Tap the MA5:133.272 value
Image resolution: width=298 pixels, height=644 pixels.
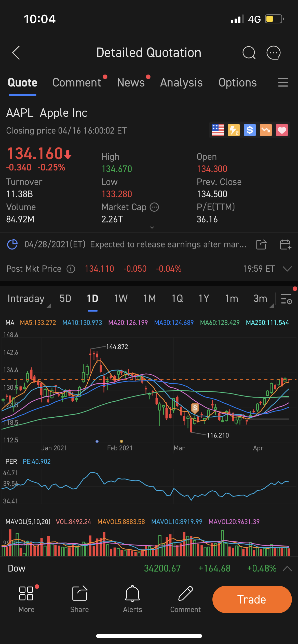38,323
